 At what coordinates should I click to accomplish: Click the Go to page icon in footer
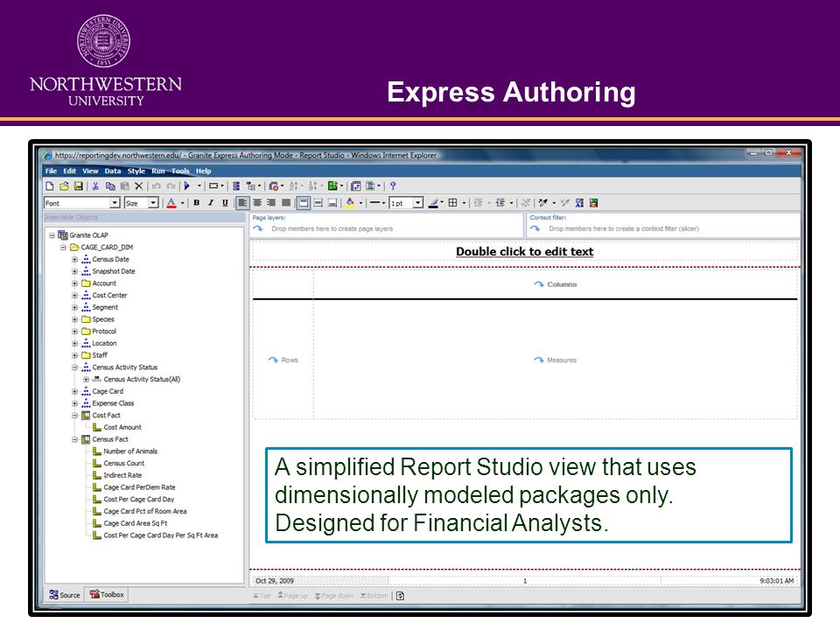click(x=400, y=596)
